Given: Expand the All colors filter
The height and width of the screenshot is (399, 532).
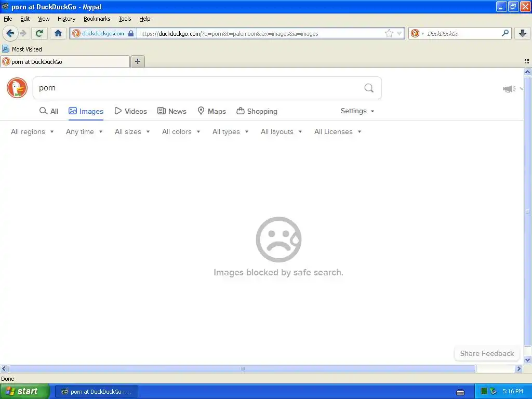Looking at the screenshot, I should pyautogui.click(x=181, y=131).
